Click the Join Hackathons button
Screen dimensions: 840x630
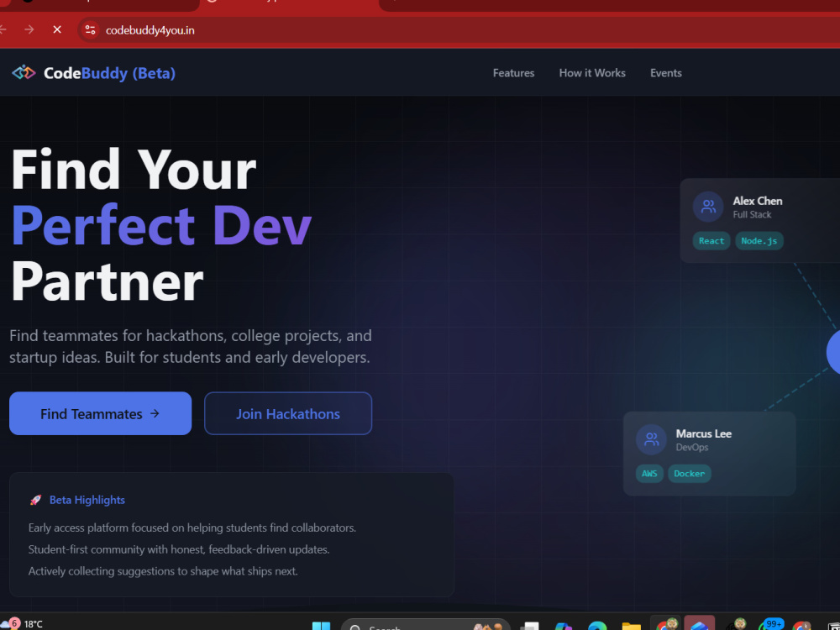(x=287, y=413)
